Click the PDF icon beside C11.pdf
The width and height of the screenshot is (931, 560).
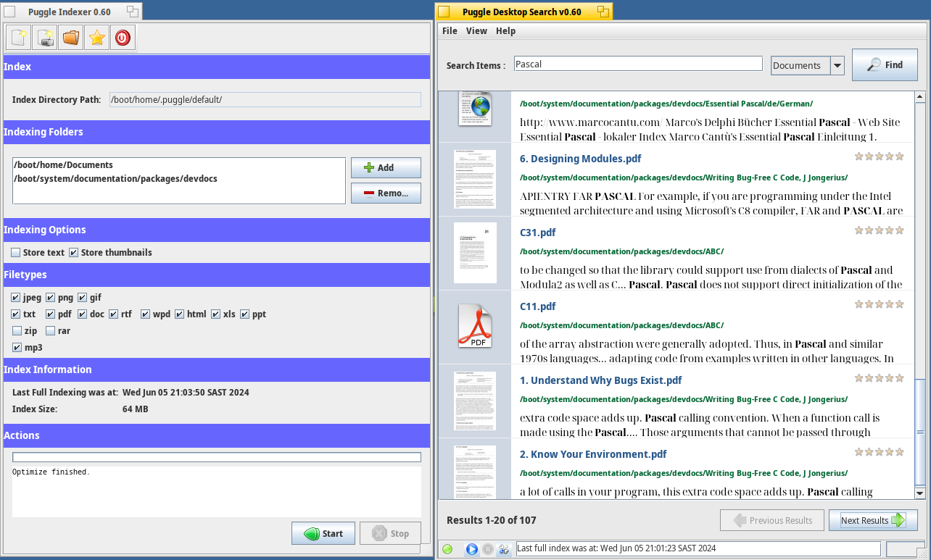click(x=475, y=326)
